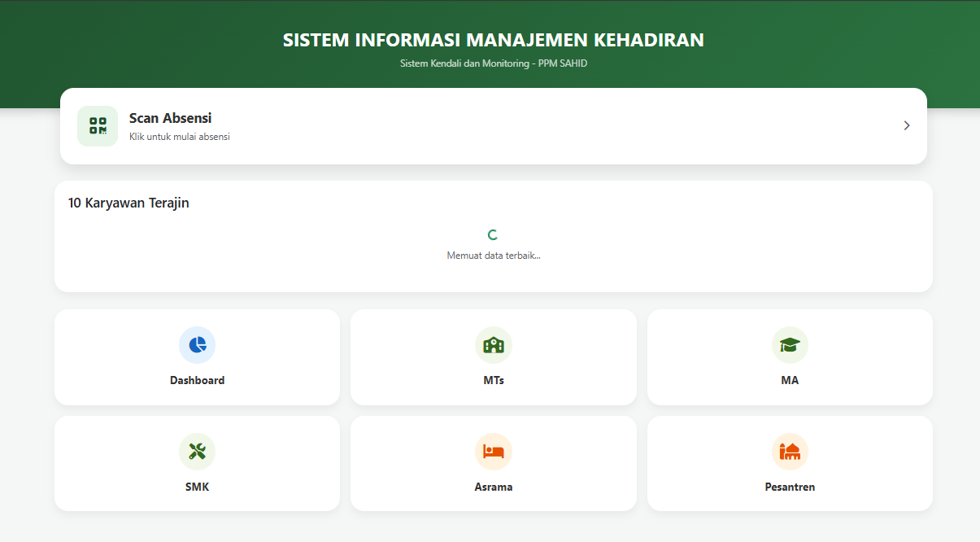
Task: Open the SMK label
Action: [198, 487]
